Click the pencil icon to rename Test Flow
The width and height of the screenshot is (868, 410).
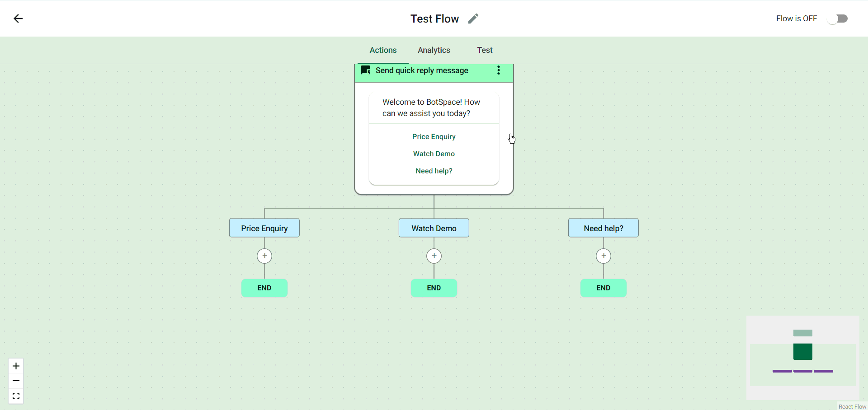pyautogui.click(x=473, y=19)
